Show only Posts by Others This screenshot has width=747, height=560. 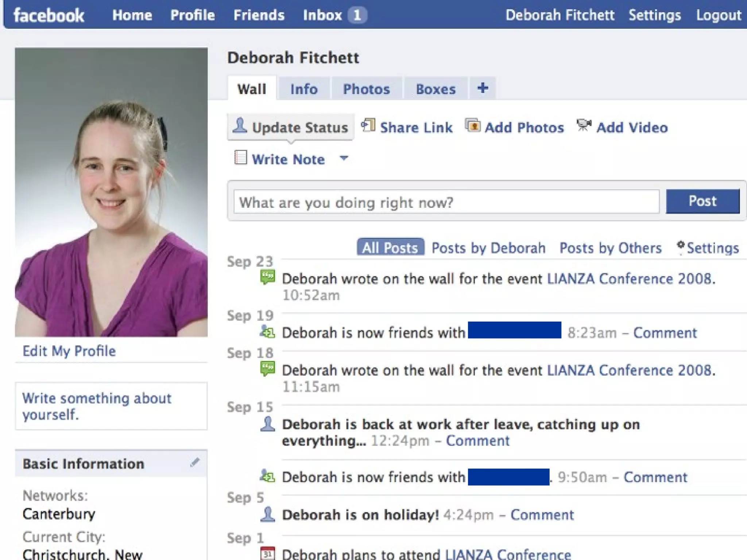click(x=611, y=248)
